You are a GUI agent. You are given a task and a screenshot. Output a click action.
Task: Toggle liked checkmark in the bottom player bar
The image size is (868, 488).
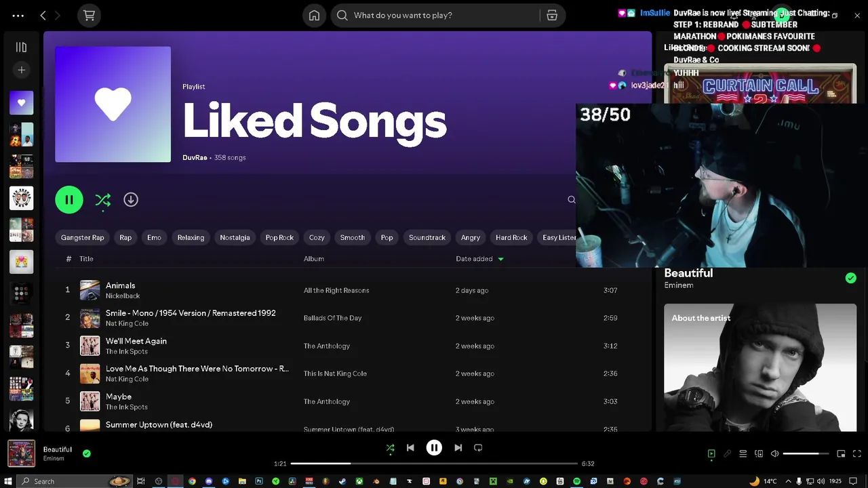(86, 453)
